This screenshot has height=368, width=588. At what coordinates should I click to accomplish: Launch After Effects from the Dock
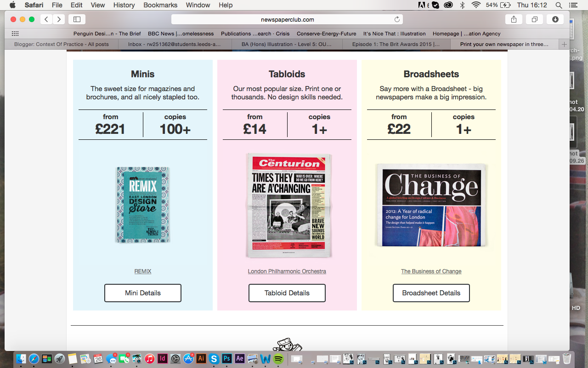click(239, 359)
